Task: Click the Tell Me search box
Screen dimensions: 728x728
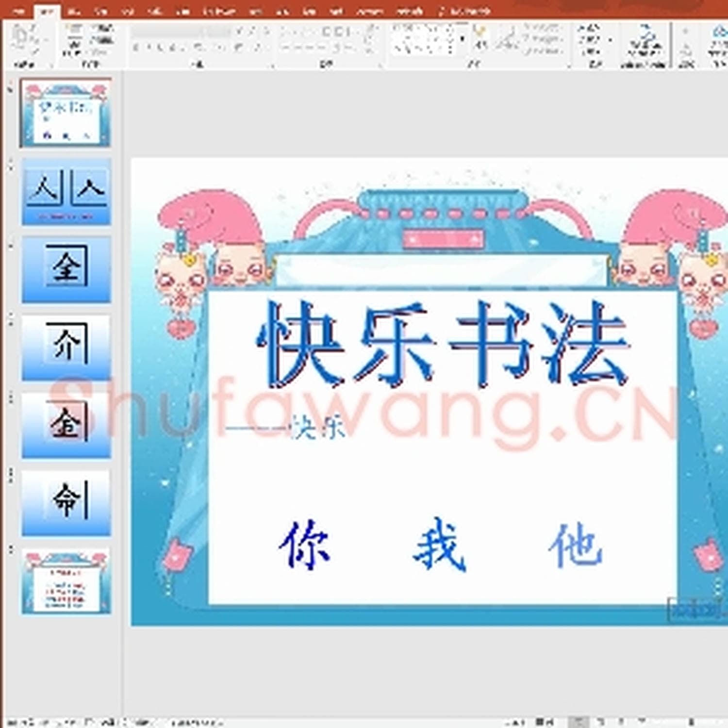Action: [464, 11]
